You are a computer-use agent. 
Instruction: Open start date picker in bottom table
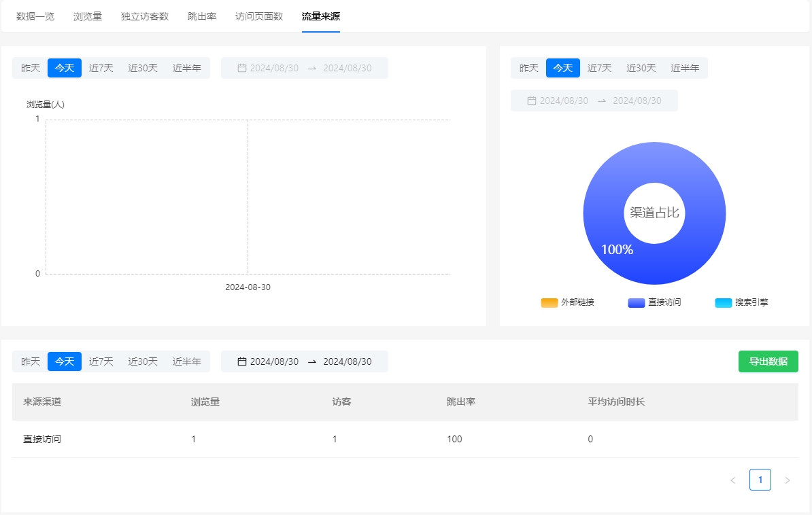coord(274,361)
